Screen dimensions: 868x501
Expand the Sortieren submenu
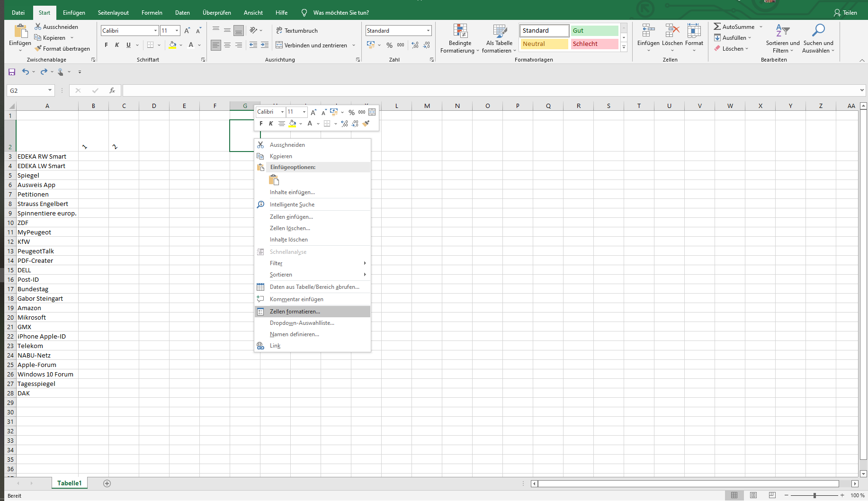pos(313,275)
